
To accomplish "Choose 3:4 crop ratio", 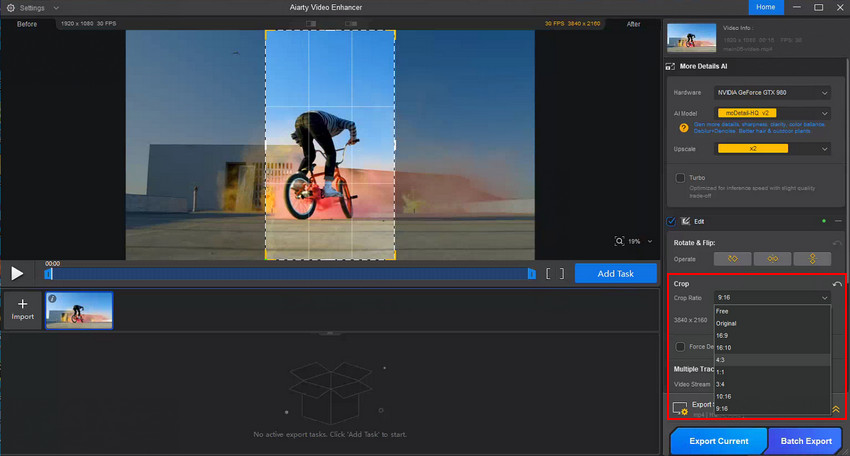I will point(772,384).
